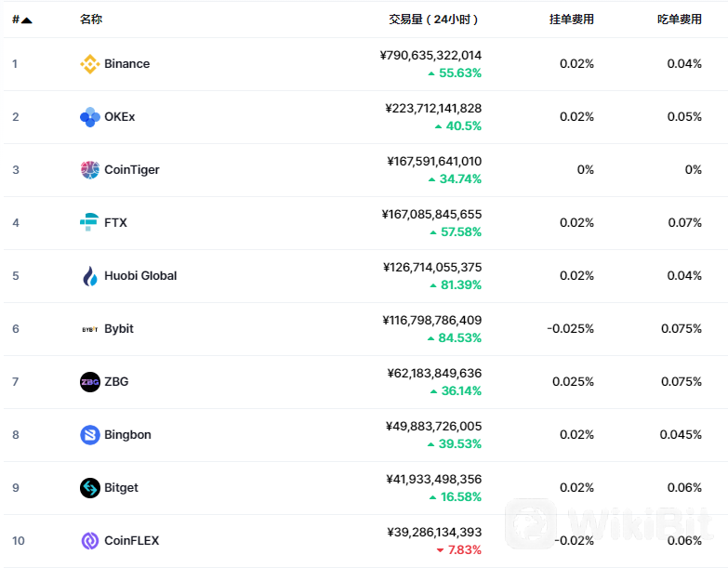Open the CoinFLEX exchange name link
The image size is (728, 568).
pos(131,541)
